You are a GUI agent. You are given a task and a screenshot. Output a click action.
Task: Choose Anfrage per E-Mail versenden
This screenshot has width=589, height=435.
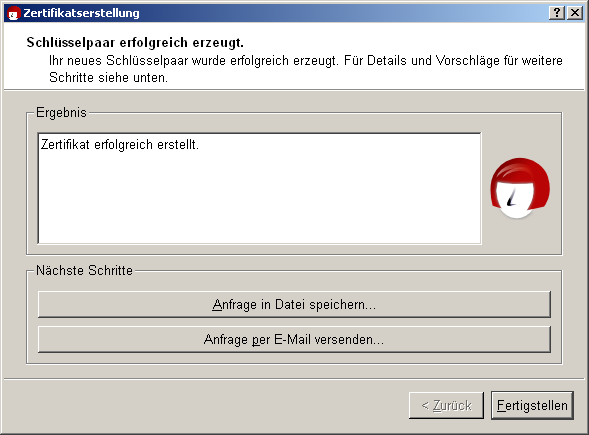click(294, 340)
